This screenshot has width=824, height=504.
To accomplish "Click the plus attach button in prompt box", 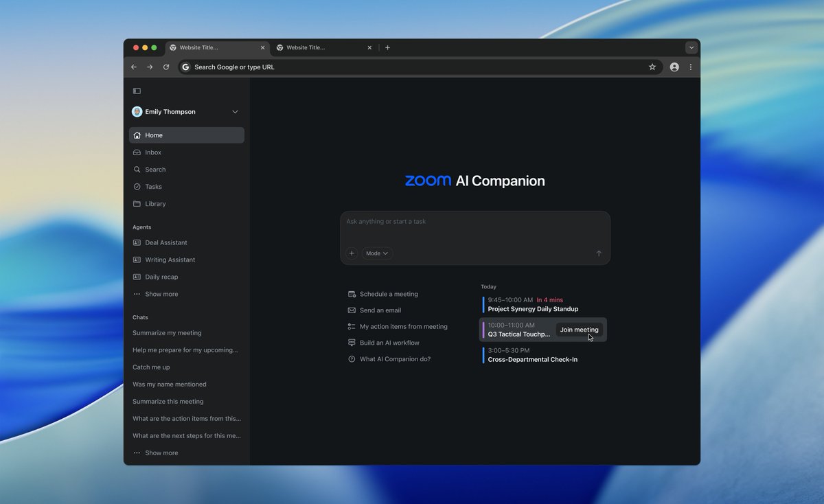I will tap(352, 253).
